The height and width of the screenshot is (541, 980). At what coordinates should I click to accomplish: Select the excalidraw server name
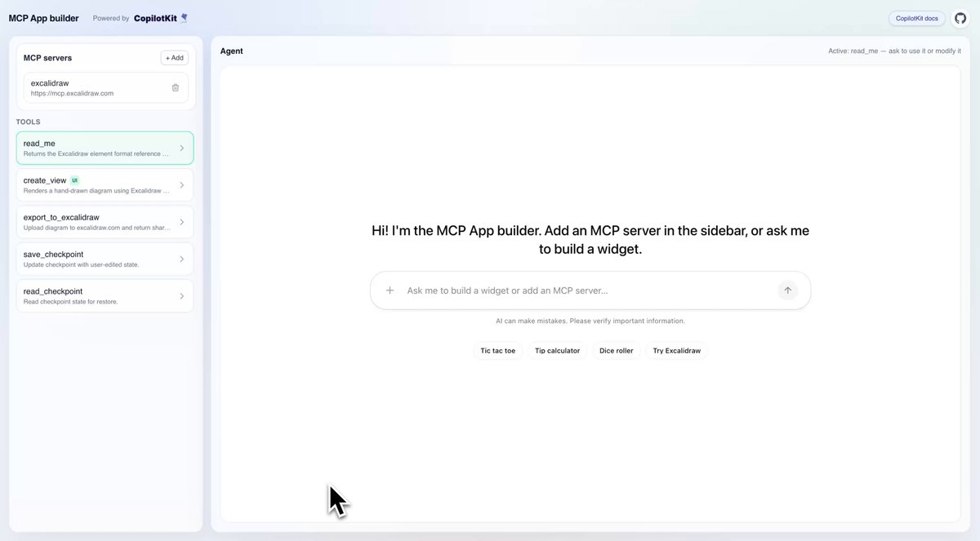50,83
